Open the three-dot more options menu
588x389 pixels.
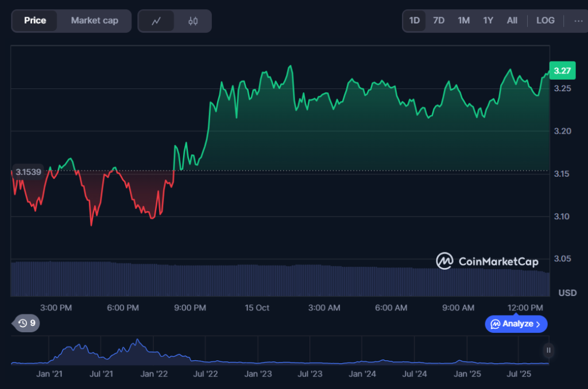click(577, 21)
